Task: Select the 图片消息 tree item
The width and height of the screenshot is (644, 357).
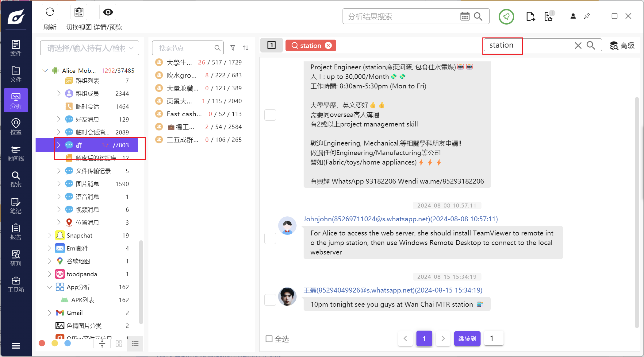Action: (87, 184)
